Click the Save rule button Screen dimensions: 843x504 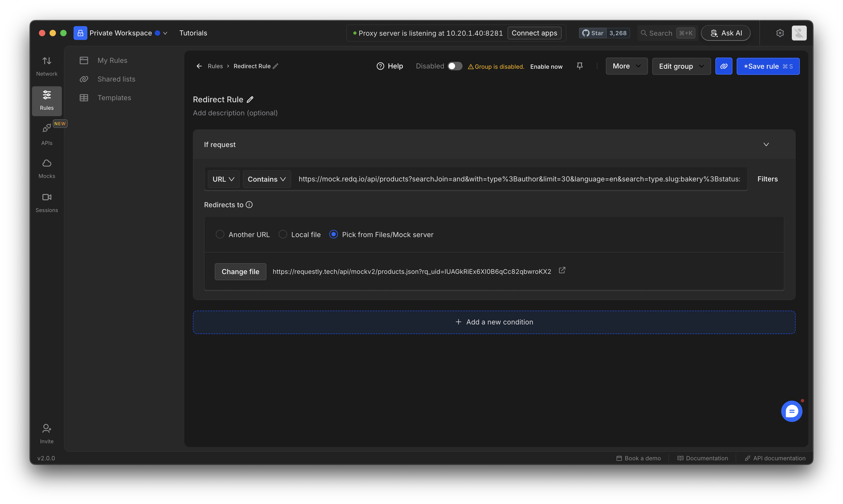[x=768, y=66]
